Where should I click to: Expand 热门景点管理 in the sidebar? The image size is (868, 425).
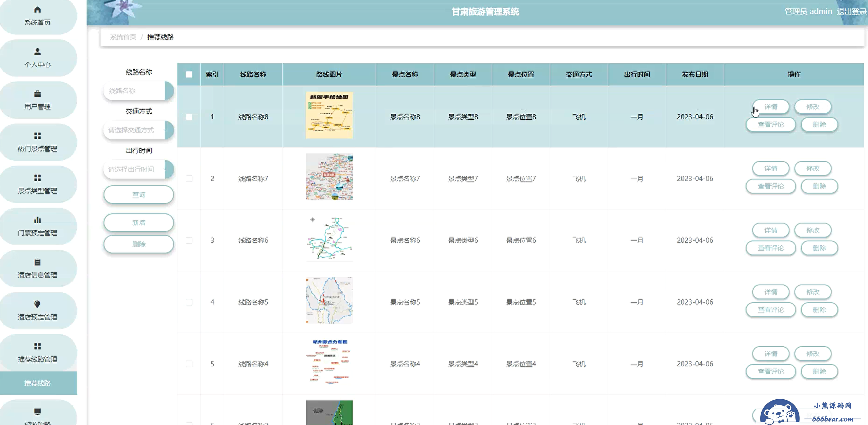click(38, 142)
